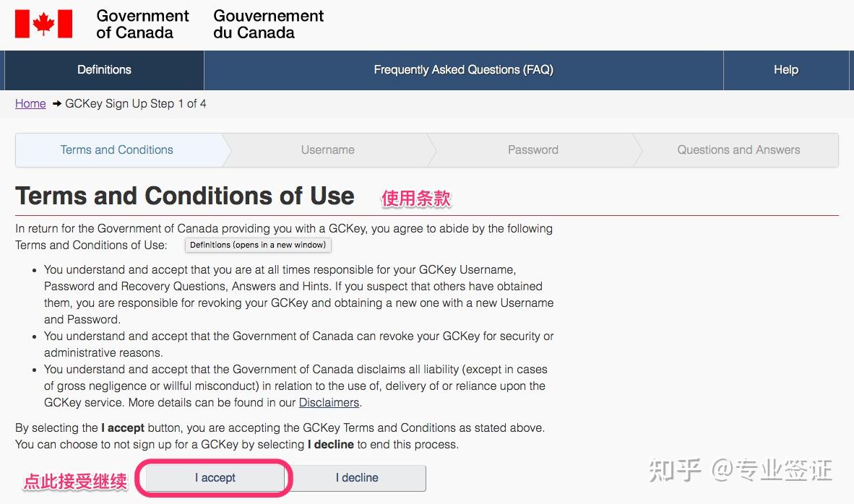Click the Home breadcrumb link
This screenshot has height=504, width=854.
tap(30, 103)
